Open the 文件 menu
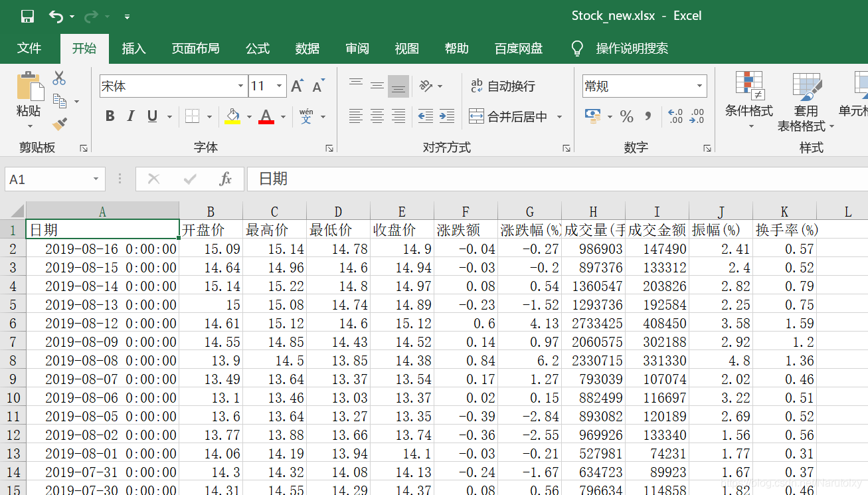The width and height of the screenshot is (868, 495). coord(29,49)
